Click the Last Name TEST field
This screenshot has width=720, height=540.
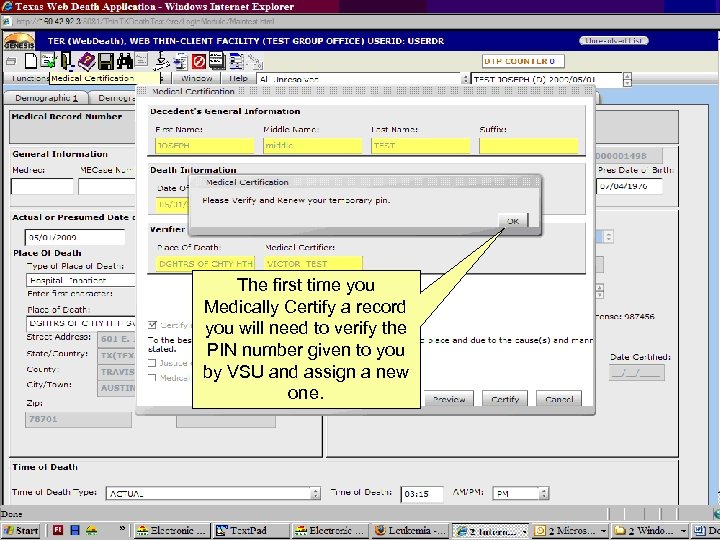[421, 146]
